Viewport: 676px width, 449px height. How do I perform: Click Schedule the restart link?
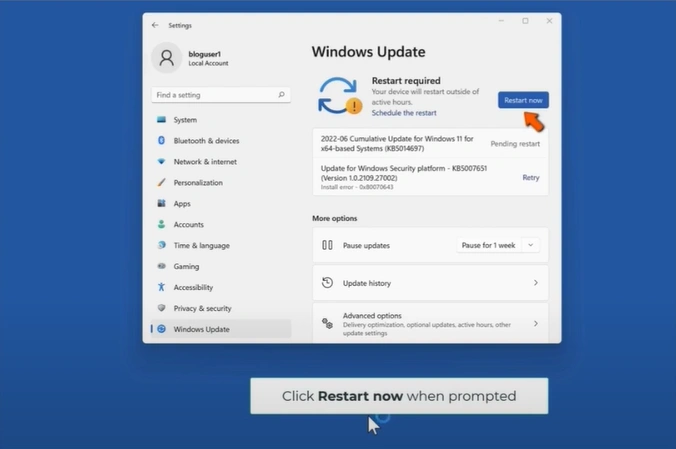tap(404, 113)
